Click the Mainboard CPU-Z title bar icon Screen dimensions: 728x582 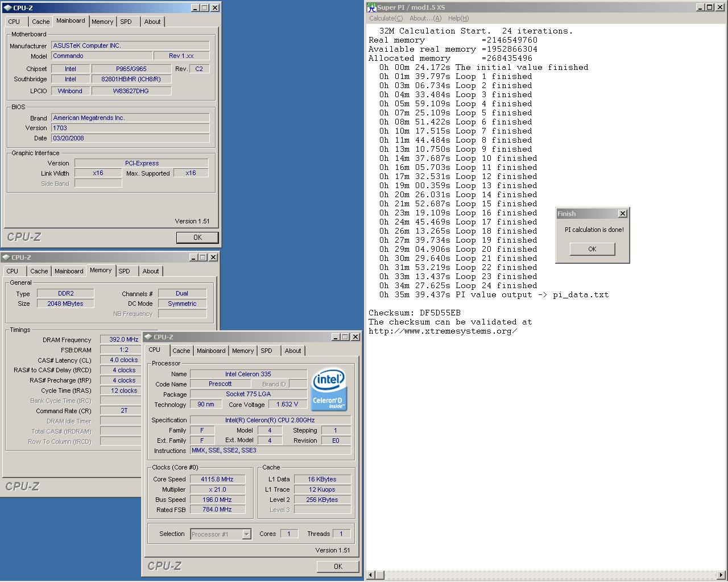(x=7, y=8)
